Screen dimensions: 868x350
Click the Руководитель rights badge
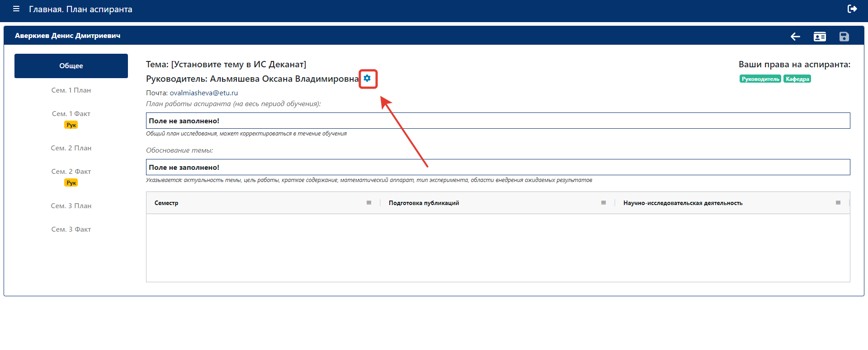(760, 79)
